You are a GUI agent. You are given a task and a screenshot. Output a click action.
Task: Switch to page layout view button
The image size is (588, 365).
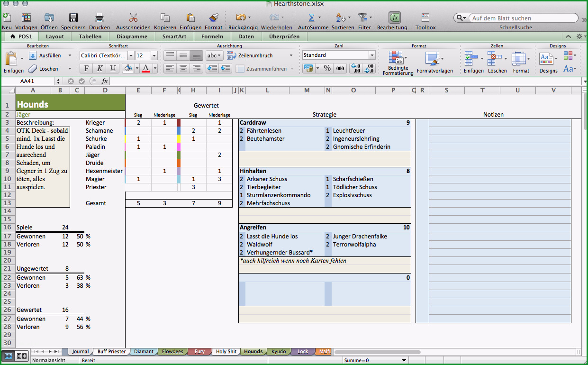(21, 356)
